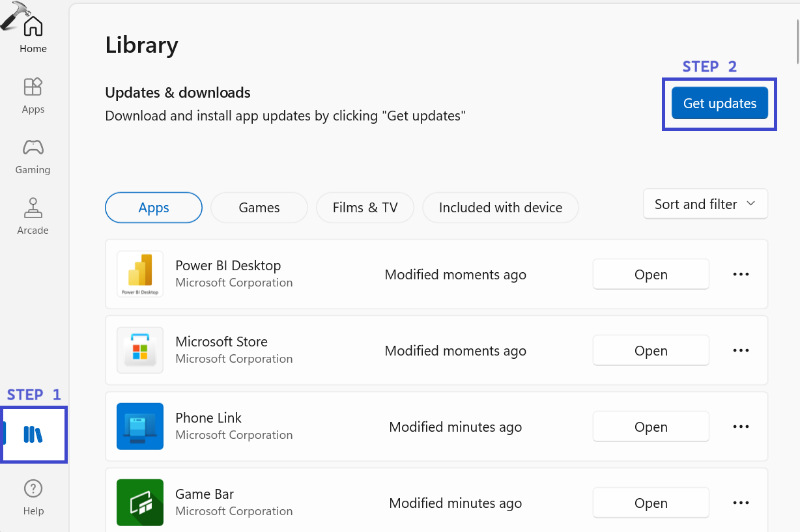Open the Microsoft Store app
The width and height of the screenshot is (800, 532).
650,350
